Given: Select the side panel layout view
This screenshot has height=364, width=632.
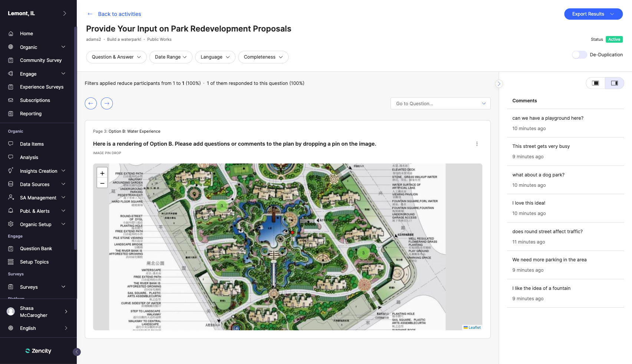Looking at the screenshot, I should (x=614, y=83).
